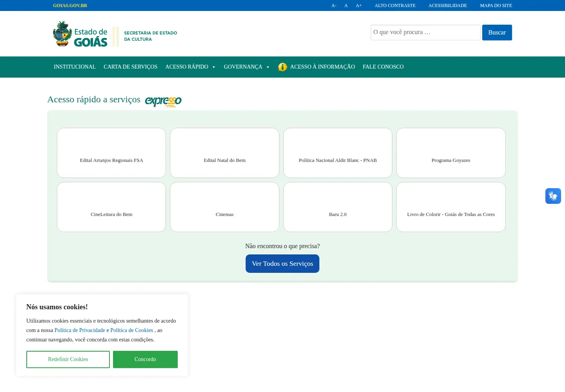Toggle Alto Contraste mode
The image size is (565, 392).
coord(395,5)
